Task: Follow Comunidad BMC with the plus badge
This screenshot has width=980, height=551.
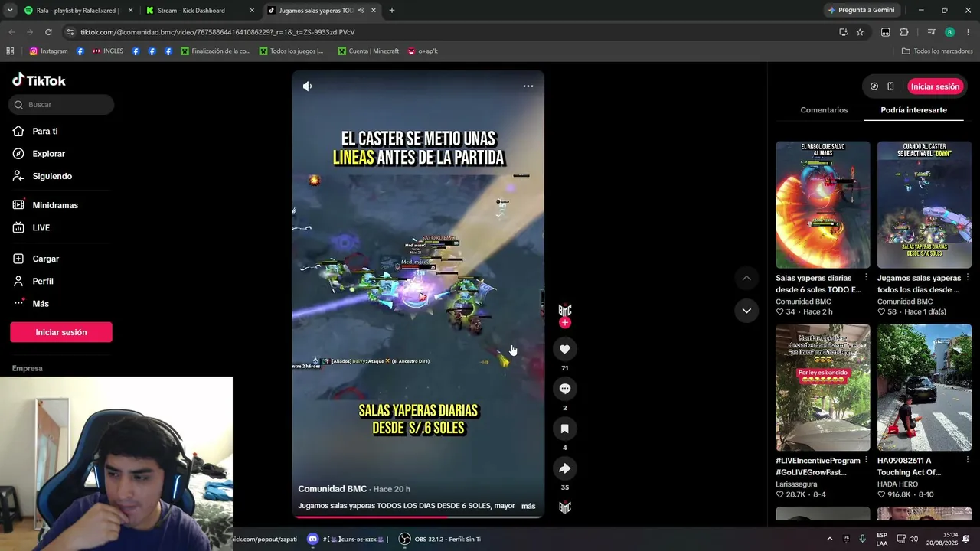Action: click(565, 323)
